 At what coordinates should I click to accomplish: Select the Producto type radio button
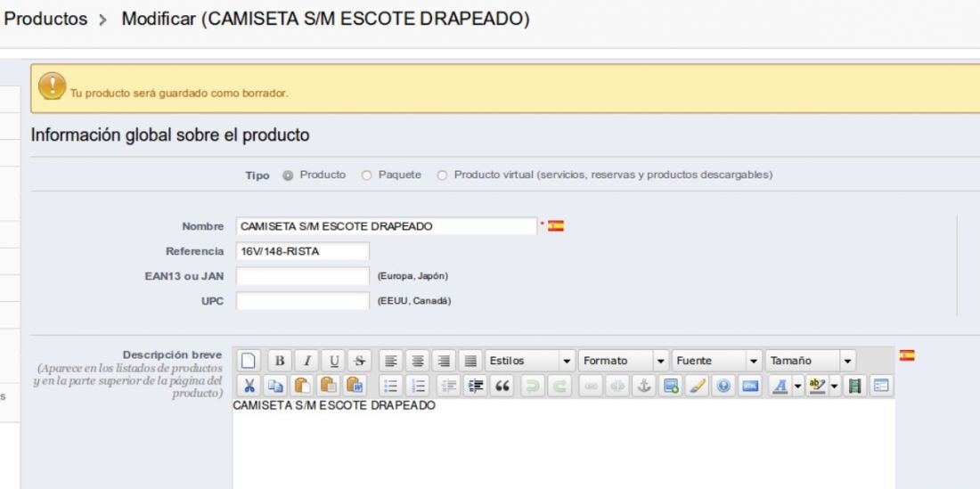(288, 175)
